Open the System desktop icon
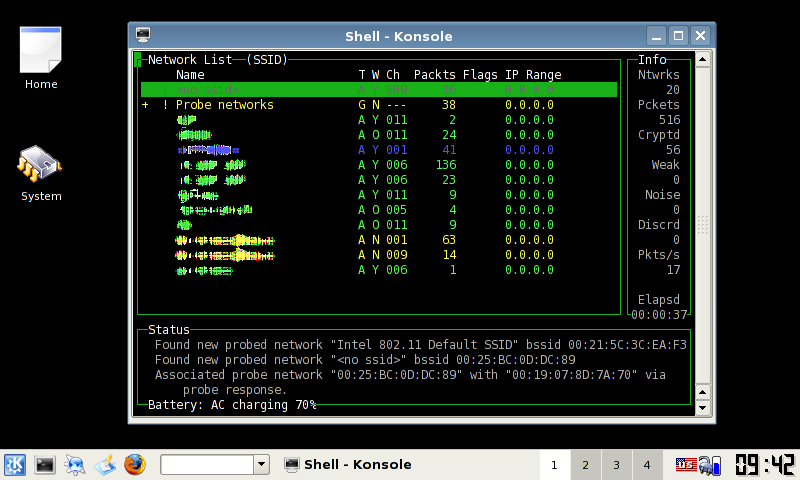The image size is (800, 480). (41, 173)
